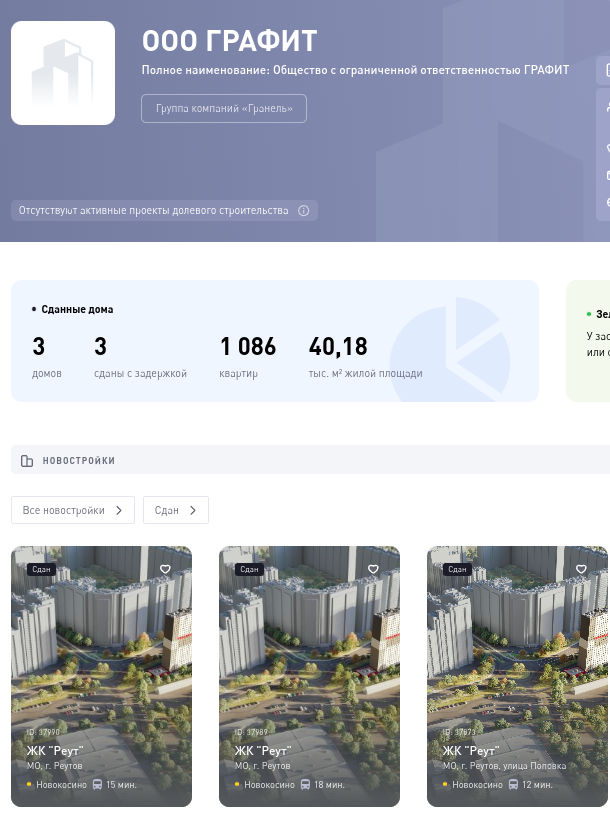The image size is (610, 831).
Task: Click the full company name line Полное наименование
Action: point(355,70)
